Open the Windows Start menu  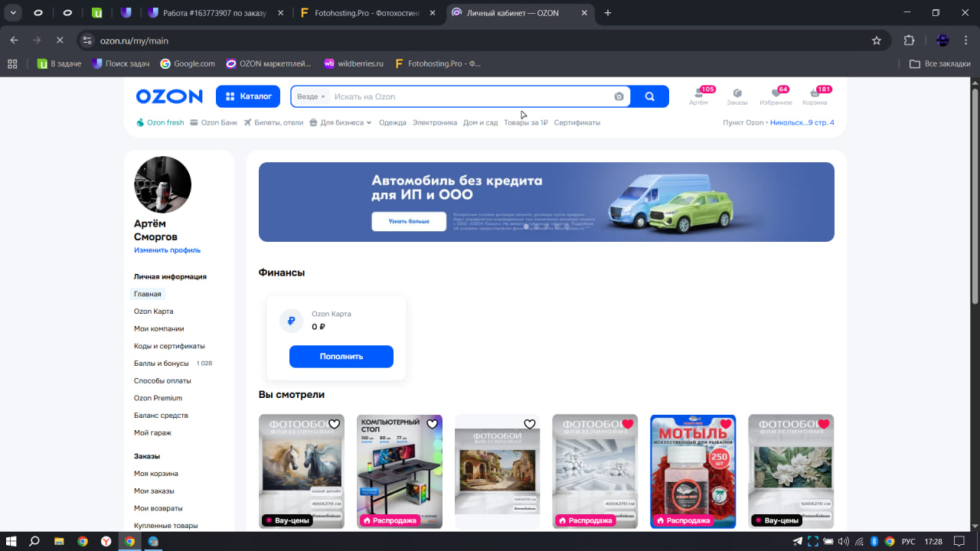12,541
